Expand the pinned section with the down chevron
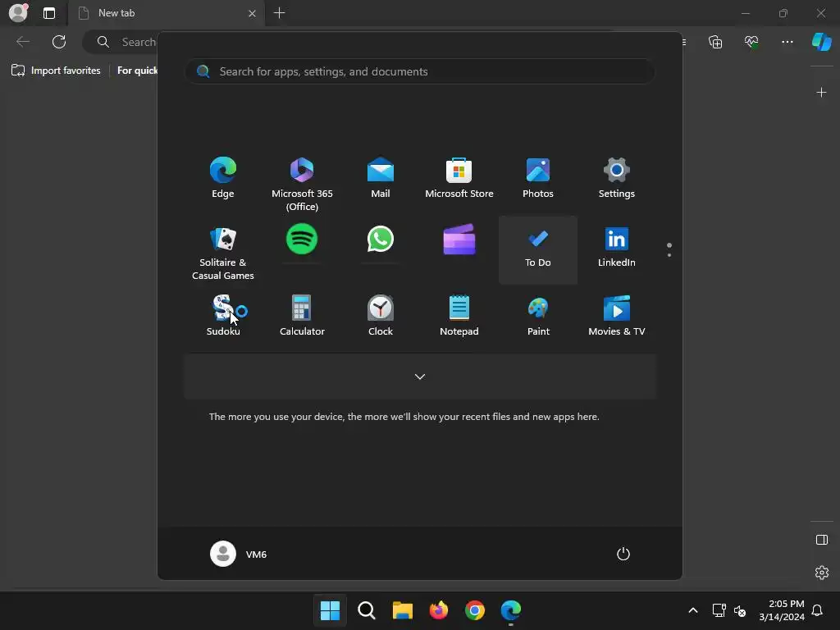Screen dimensions: 840x630 [420, 377]
